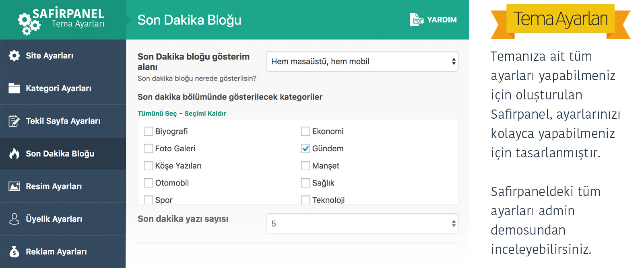
Task: Click the Kategori Ayarları folder icon
Action: (x=14, y=88)
